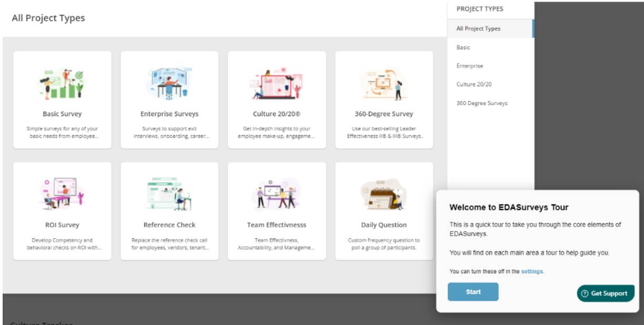Click the Culture 20/20 illustration icon
Image resolution: width=644 pixels, height=325 pixels.
[277, 84]
